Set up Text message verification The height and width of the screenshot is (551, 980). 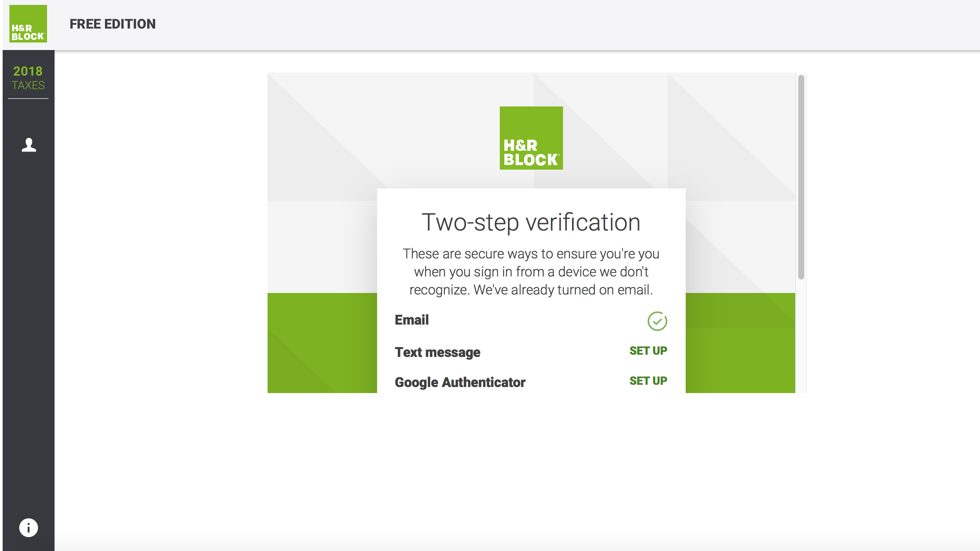pyautogui.click(x=648, y=351)
